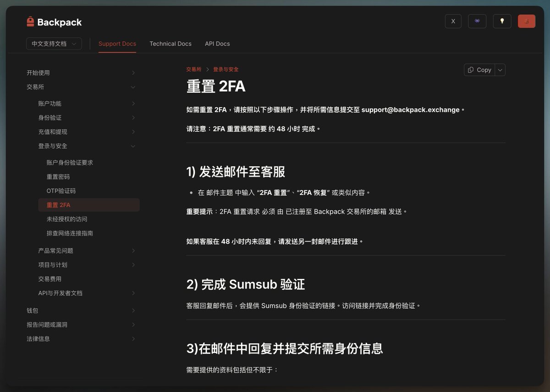Viewport: 550px width, 392px height.
Task: Click the 2) 完成 Sumsub 验证 heading
Action: click(246, 284)
